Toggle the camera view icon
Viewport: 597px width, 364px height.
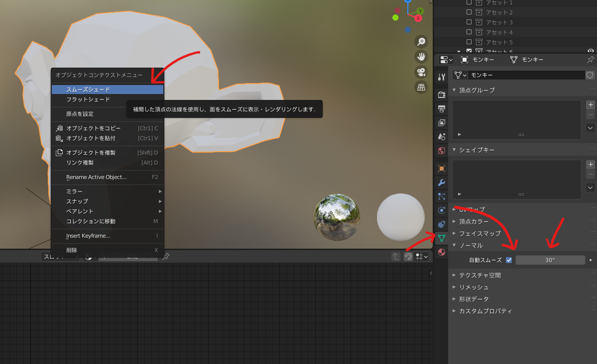pyautogui.click(x=421, y=72)
